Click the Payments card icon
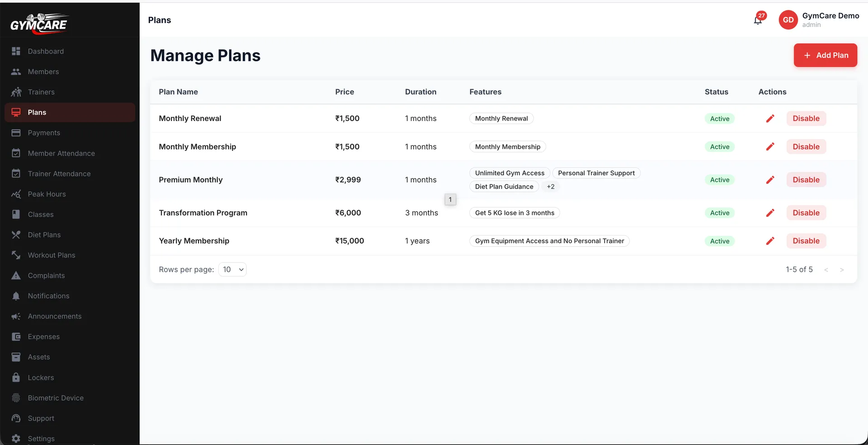Screen dimensions: 868x445 (x=16, y=133)
